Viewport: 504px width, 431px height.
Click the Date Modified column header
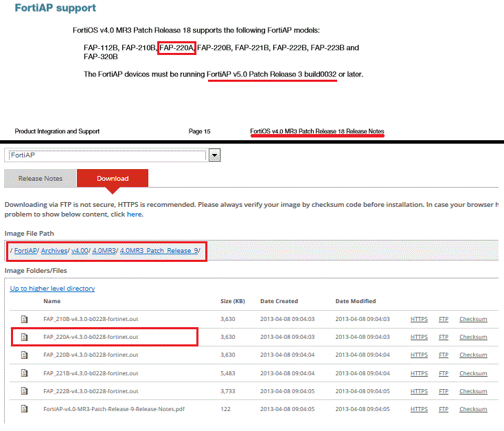tap(356, 301)
